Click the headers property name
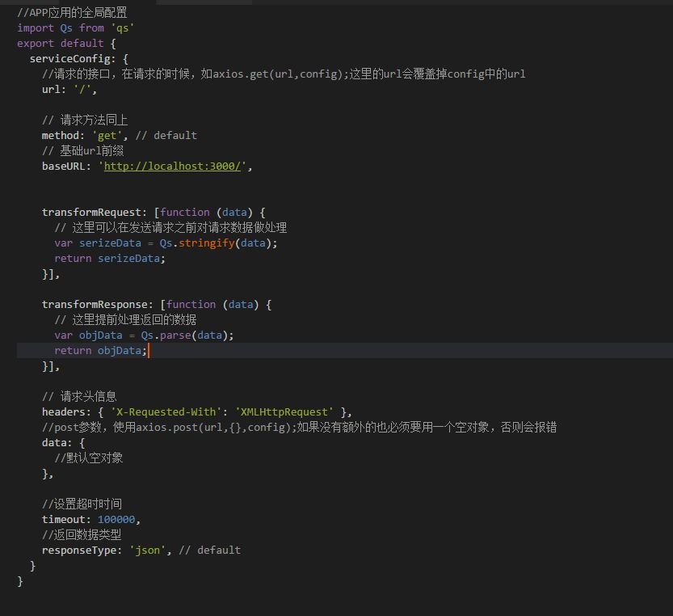 (65, 411)
